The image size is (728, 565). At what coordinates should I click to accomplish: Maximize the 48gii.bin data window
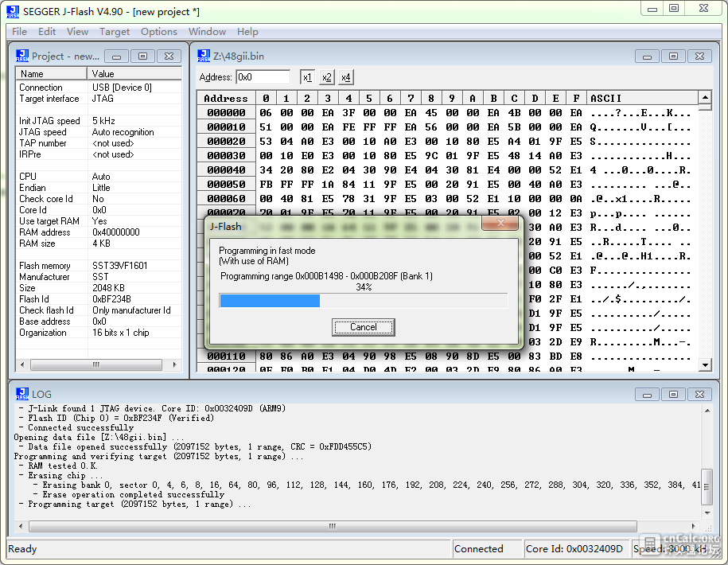point(674,56)
